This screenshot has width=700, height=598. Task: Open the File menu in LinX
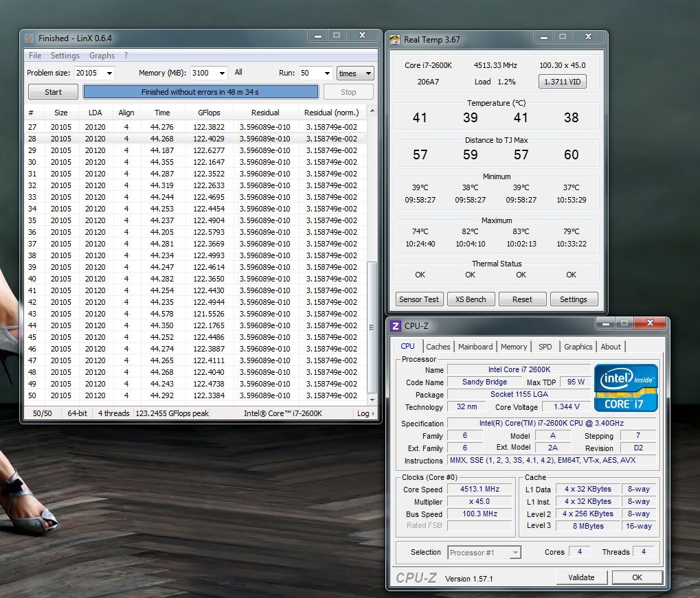click(35, 56)
